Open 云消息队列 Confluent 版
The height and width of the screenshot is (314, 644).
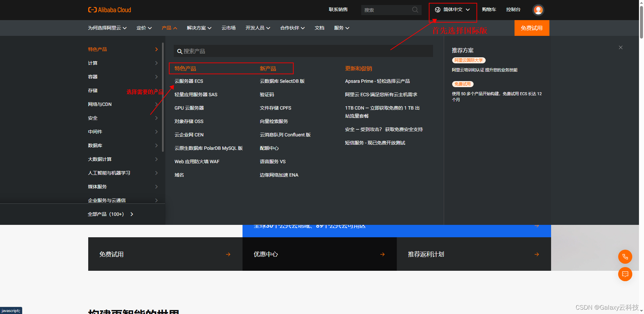[285, 135]
